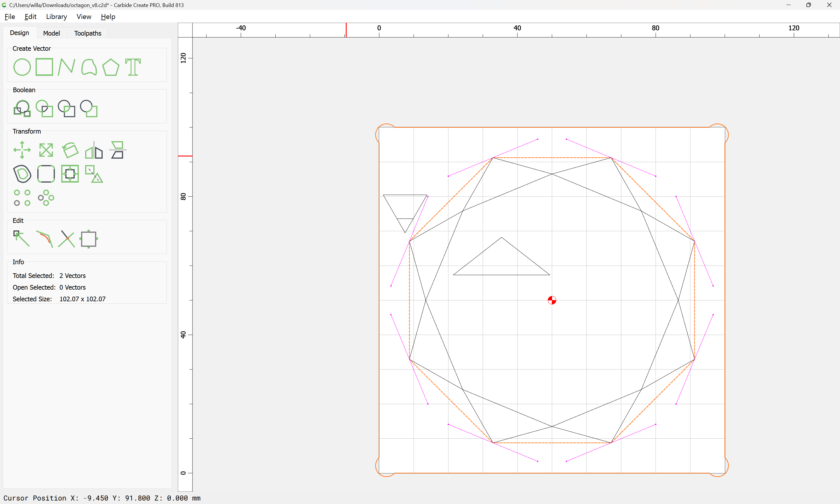840x504 pixels.
Task: Select the Curve vector tool
Action: (x=89, y=67)
